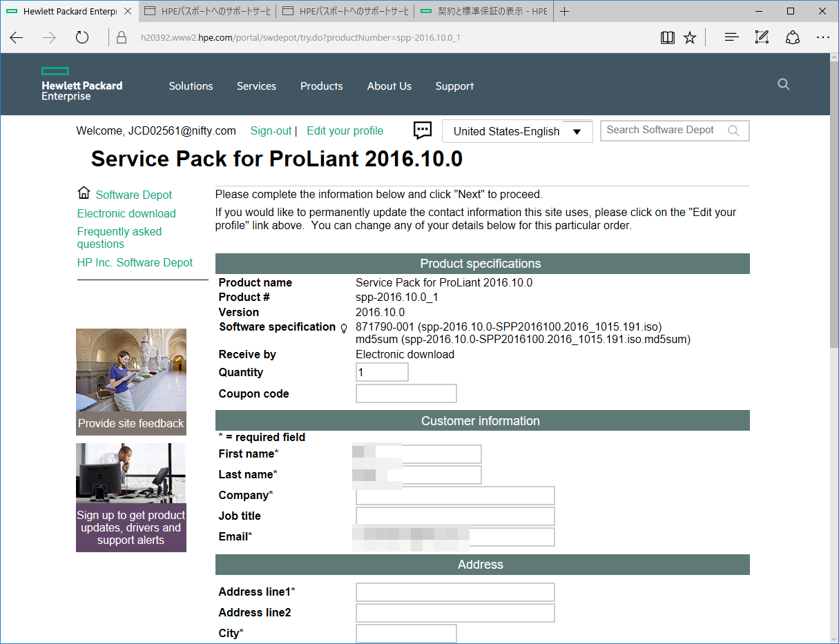Click the Edit your profile link
The height and width of the screenshot is (644, 839).
(x=345, y=130)
